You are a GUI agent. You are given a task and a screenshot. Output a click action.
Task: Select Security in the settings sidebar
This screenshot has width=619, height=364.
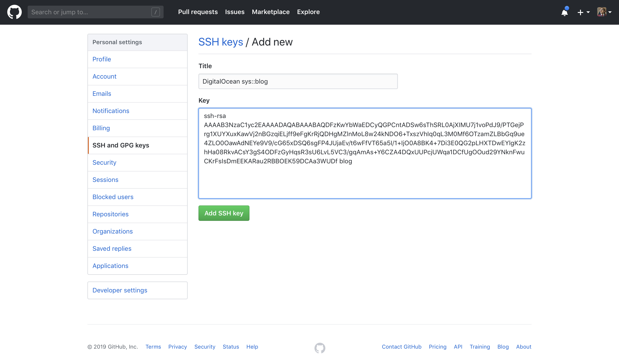[x=104, y=163]
